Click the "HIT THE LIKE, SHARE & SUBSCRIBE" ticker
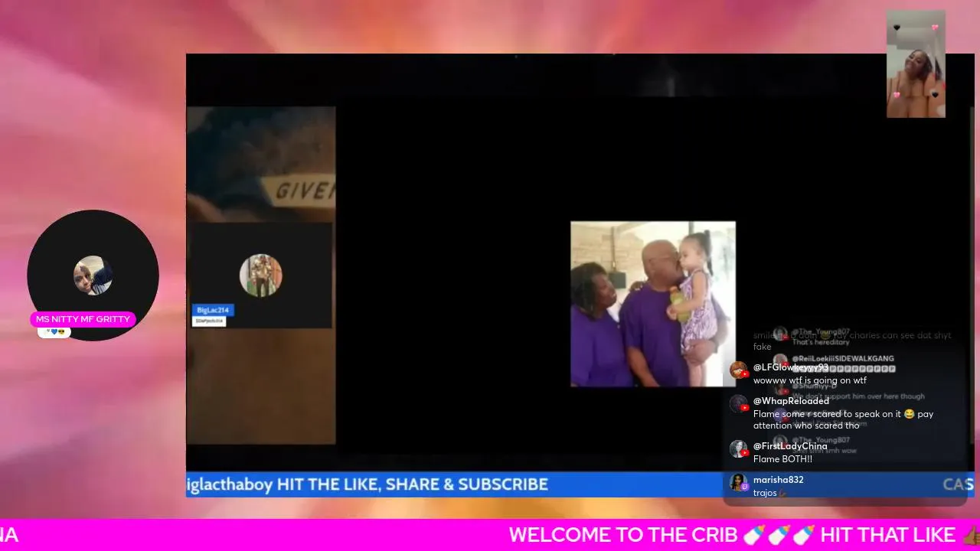The image size is (980, 551). 413,484
